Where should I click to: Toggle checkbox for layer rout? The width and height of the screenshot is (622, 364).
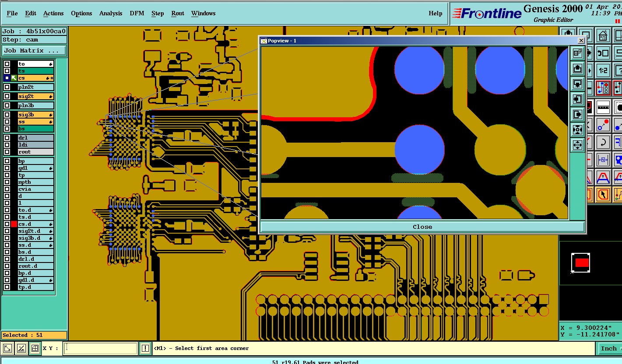(x=7, y=152)
